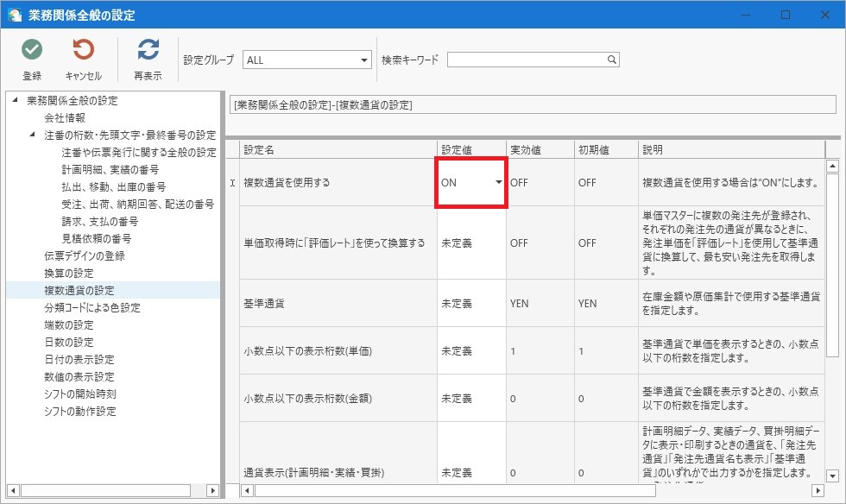846x504 pixels.
Task: Click the 登録 (register) checkmark icon
Action: pos(32,50)
